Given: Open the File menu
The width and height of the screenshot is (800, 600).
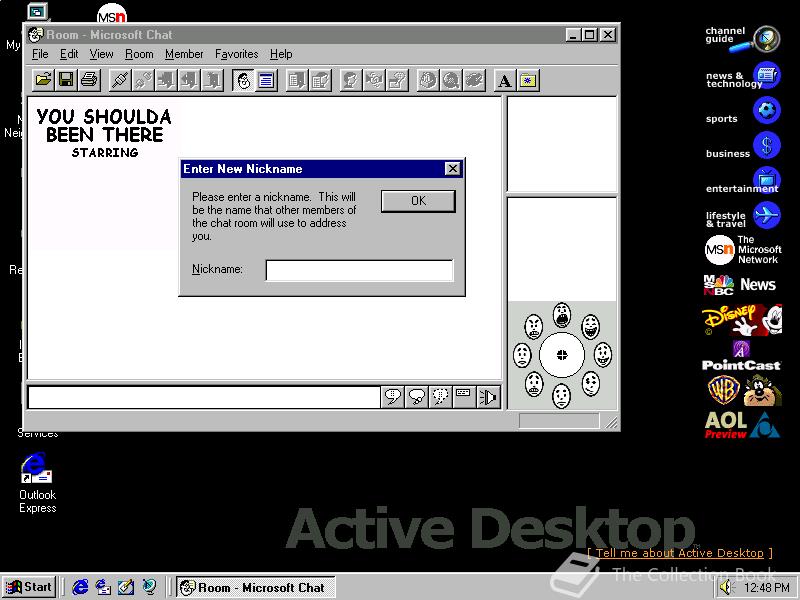Looking at the screenshot, I should click(x=40, y=54).
